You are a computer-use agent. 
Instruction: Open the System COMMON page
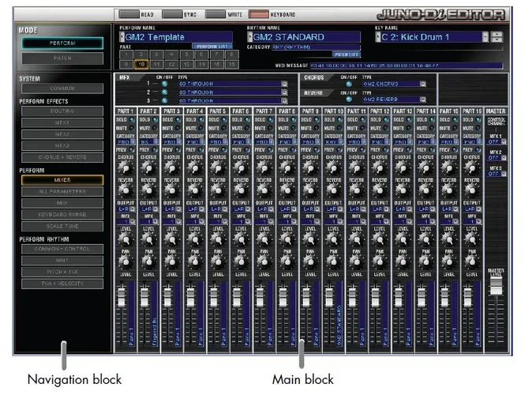(62, 88)
